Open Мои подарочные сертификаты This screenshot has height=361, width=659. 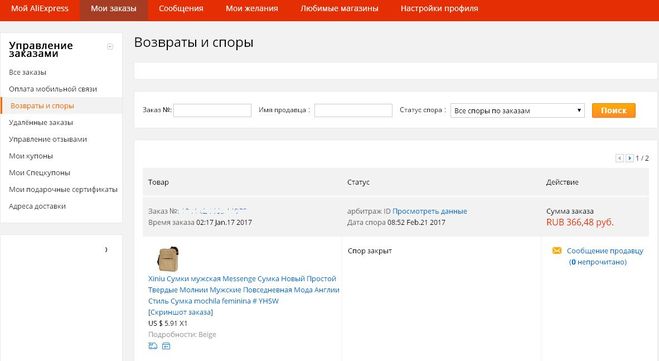[63, 190]
